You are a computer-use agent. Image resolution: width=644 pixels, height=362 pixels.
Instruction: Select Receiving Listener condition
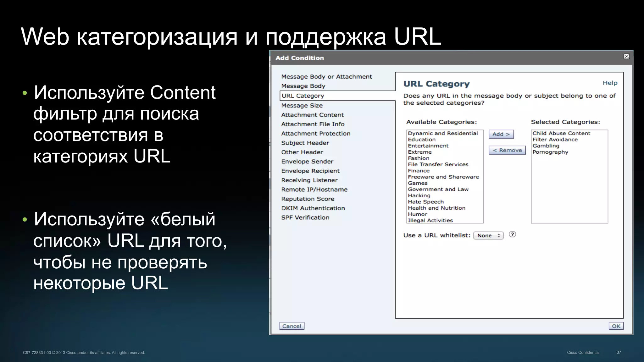(x=309, y=180)
